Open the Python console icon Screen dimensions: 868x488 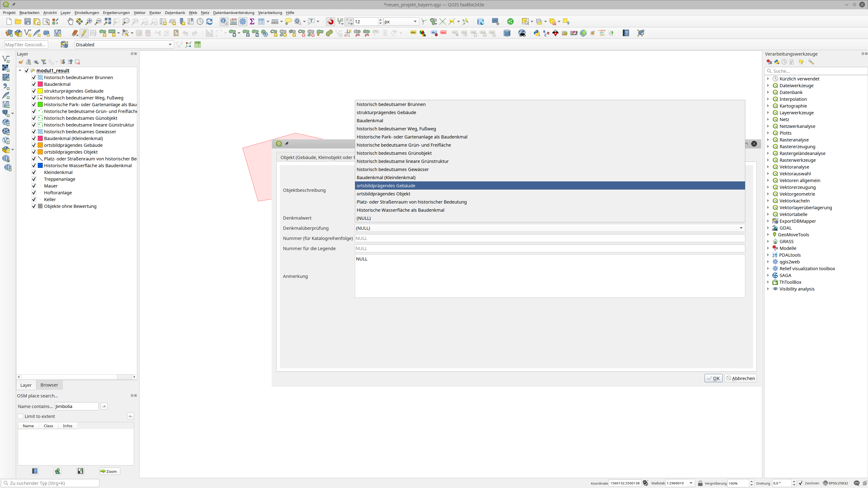(537, 33)
